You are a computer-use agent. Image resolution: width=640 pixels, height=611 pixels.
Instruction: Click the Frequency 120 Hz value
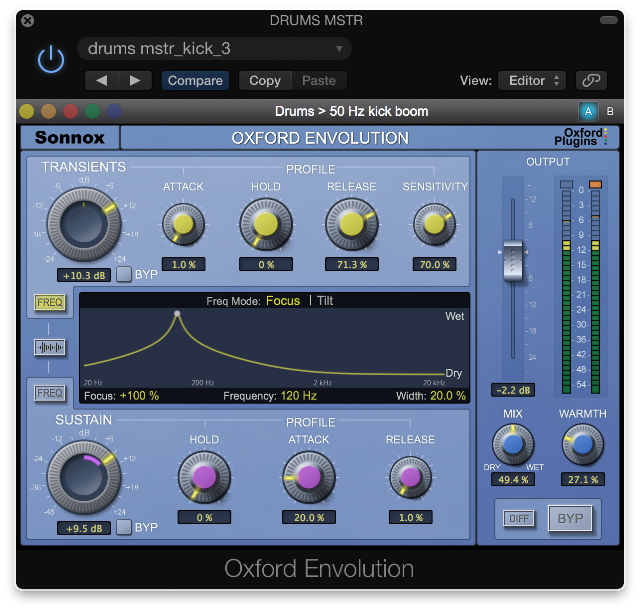pyautogui.click(x=299, y=395)
